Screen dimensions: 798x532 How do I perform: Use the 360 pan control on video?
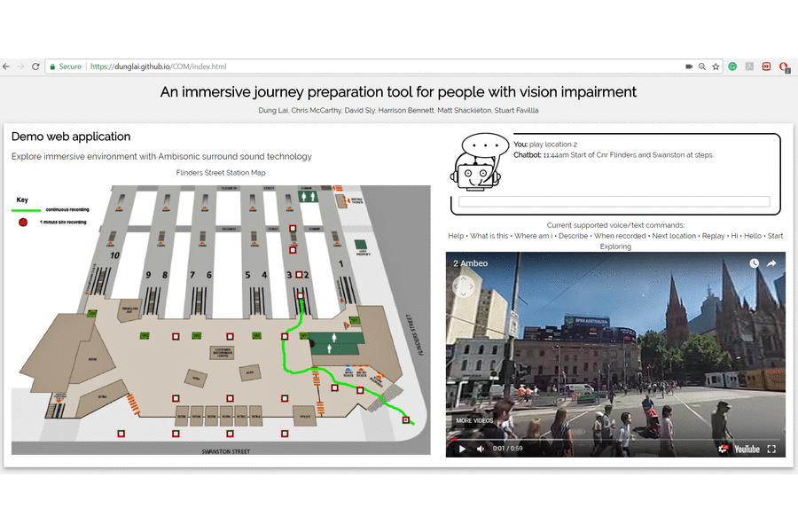(464, 286)
